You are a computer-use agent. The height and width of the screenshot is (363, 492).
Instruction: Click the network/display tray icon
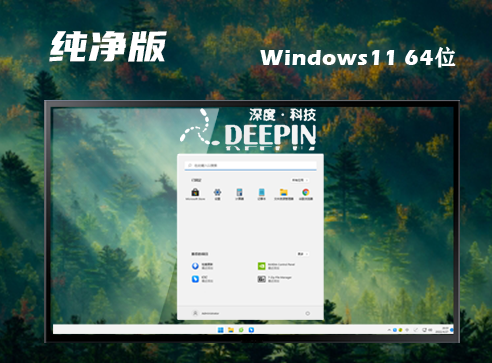click(424, 330)
